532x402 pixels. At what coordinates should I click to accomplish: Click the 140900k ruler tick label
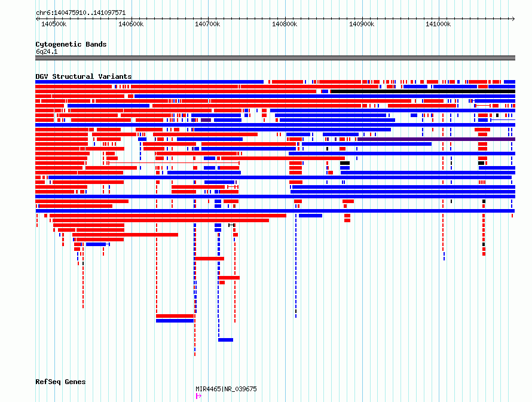click(x=362, y=24)
